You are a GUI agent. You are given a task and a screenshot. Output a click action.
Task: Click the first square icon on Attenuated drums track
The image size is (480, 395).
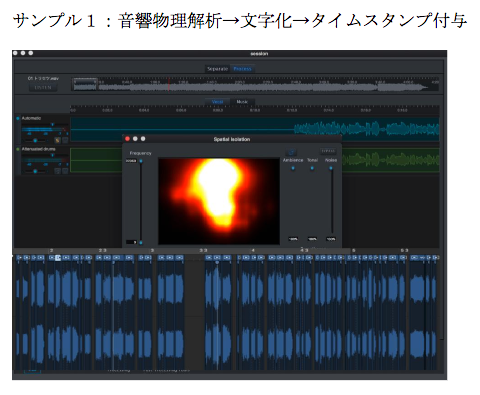point(57,171)
